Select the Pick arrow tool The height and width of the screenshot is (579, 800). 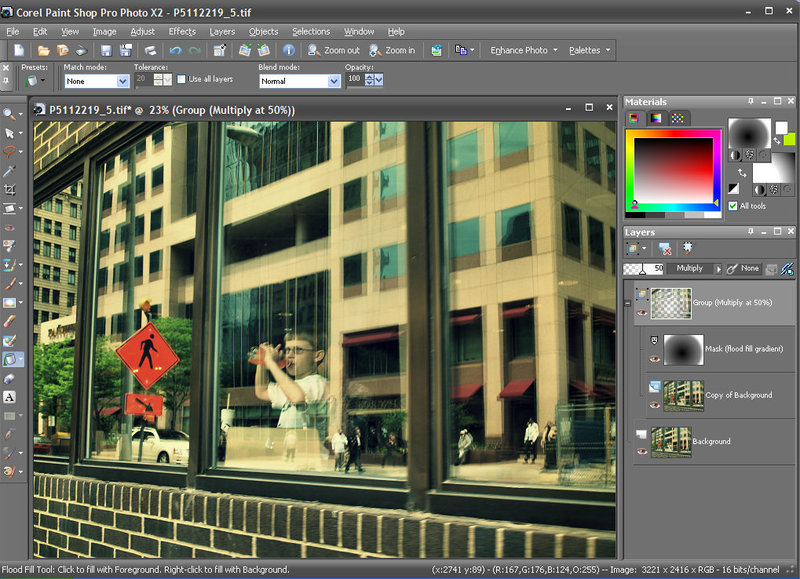tap(9, 133)
